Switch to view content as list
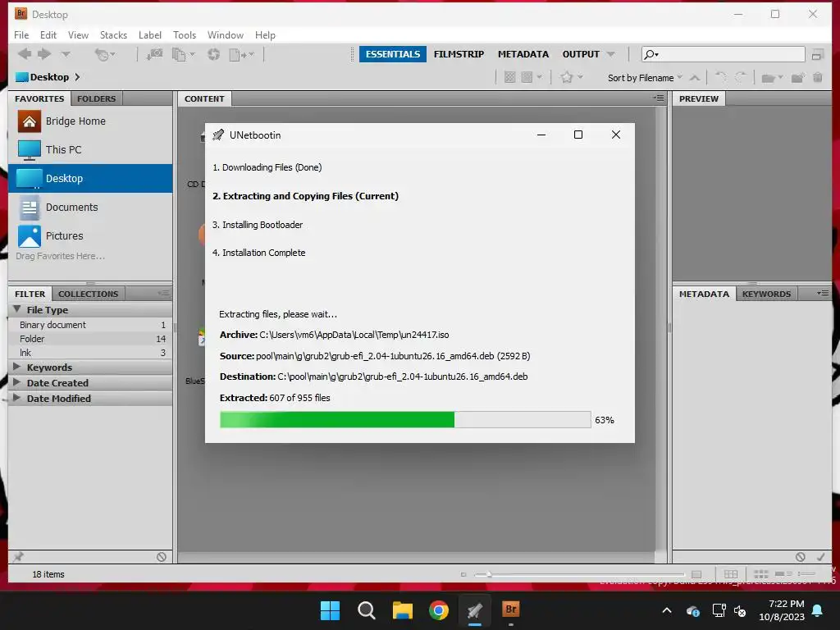The height and width of the screenshot is (630, 840). (x=806, y=573)
